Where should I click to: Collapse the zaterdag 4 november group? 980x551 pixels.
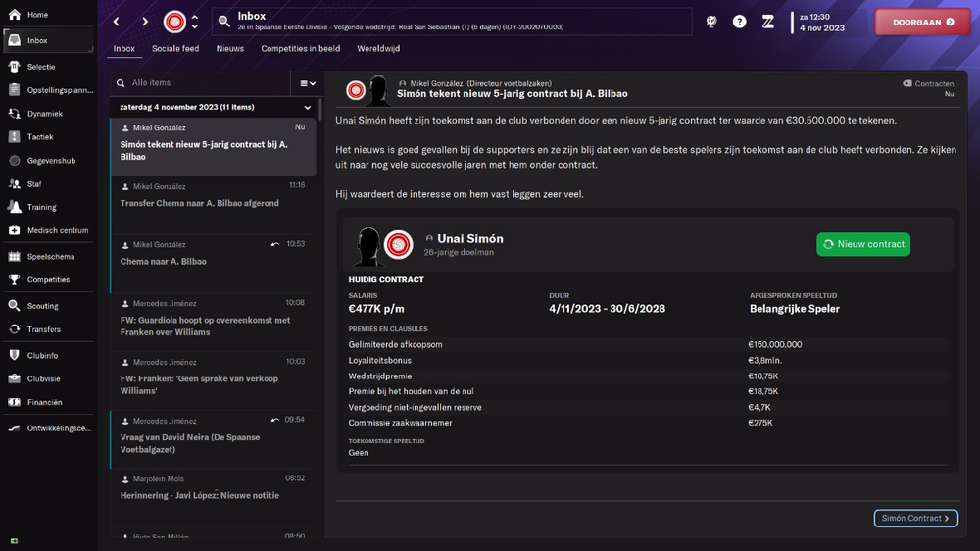point(307,108)
